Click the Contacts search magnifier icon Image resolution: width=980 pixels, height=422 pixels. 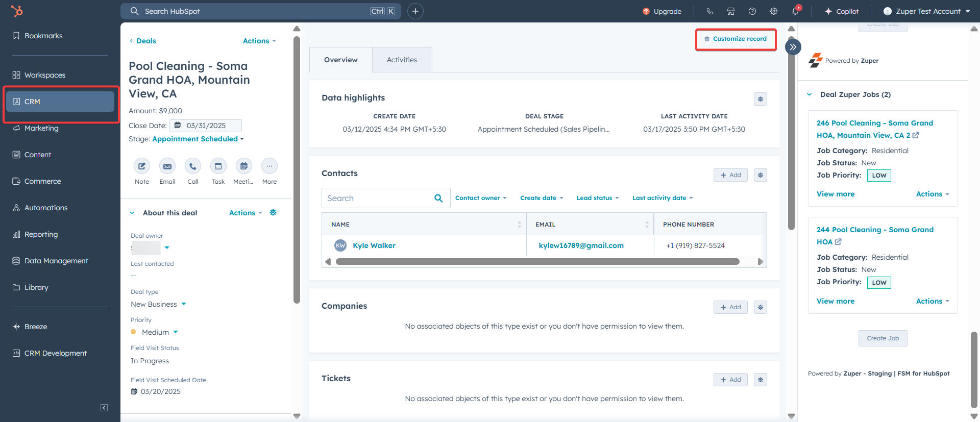point(438,198)
